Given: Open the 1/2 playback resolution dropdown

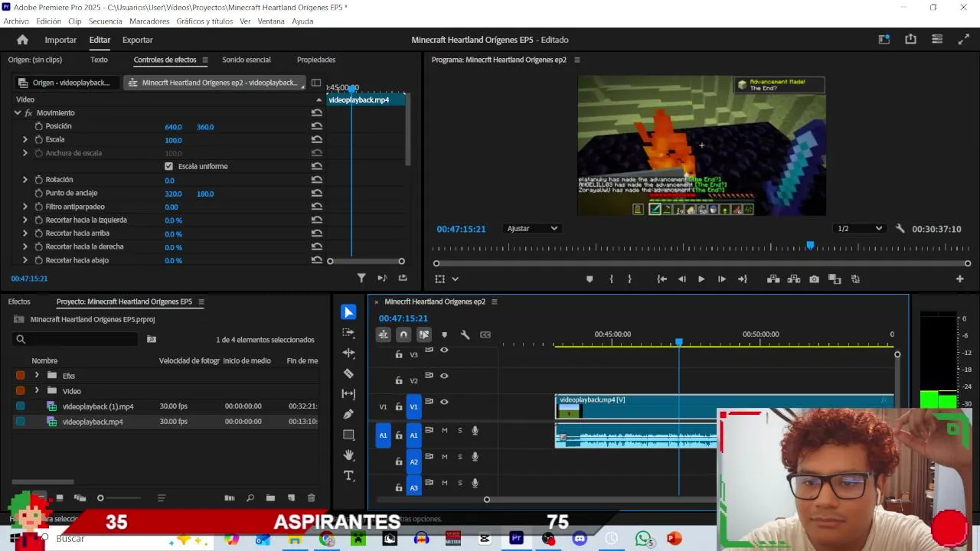Looking at the screenshot, I should (x=859, y=228).
